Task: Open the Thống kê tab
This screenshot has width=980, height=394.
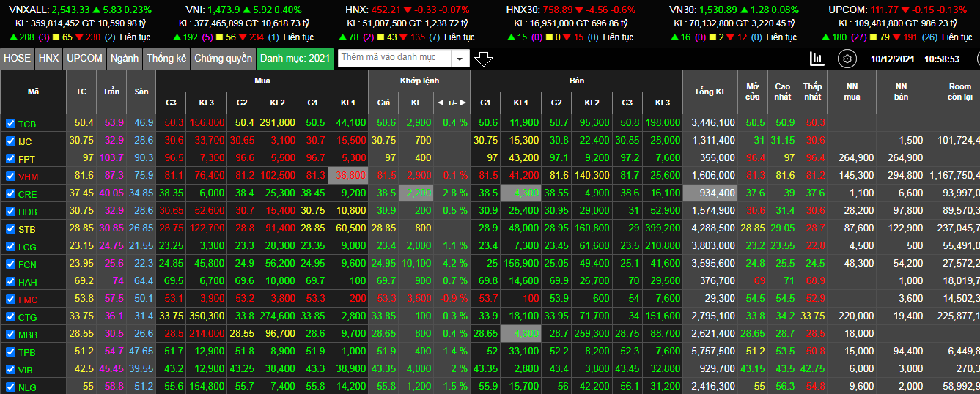Action: [166, 59]
